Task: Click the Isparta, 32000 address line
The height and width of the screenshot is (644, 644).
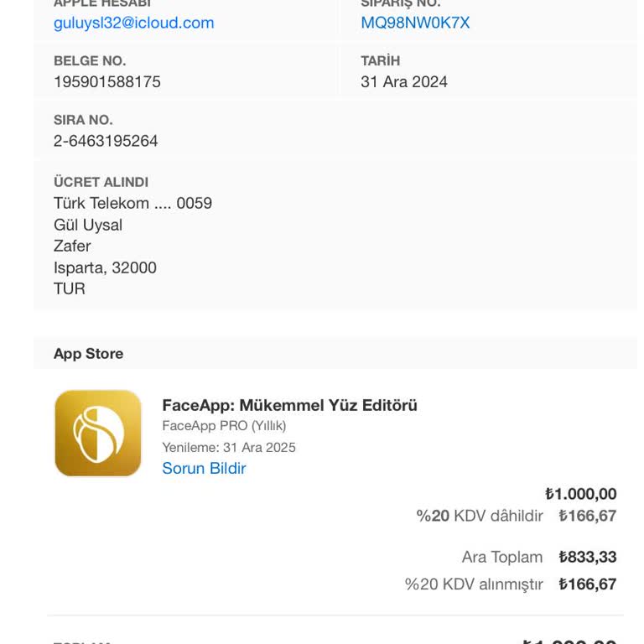Action: pyautogui.click(x=105, y=267)
